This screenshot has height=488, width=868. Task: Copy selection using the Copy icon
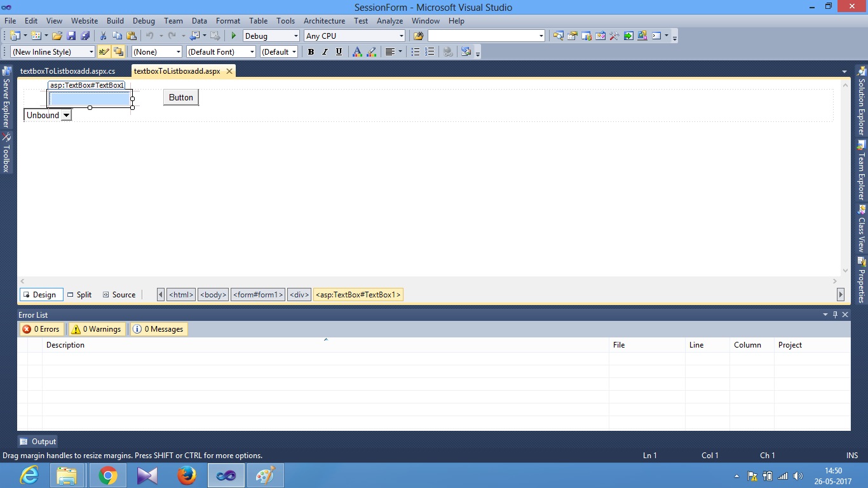118,36
